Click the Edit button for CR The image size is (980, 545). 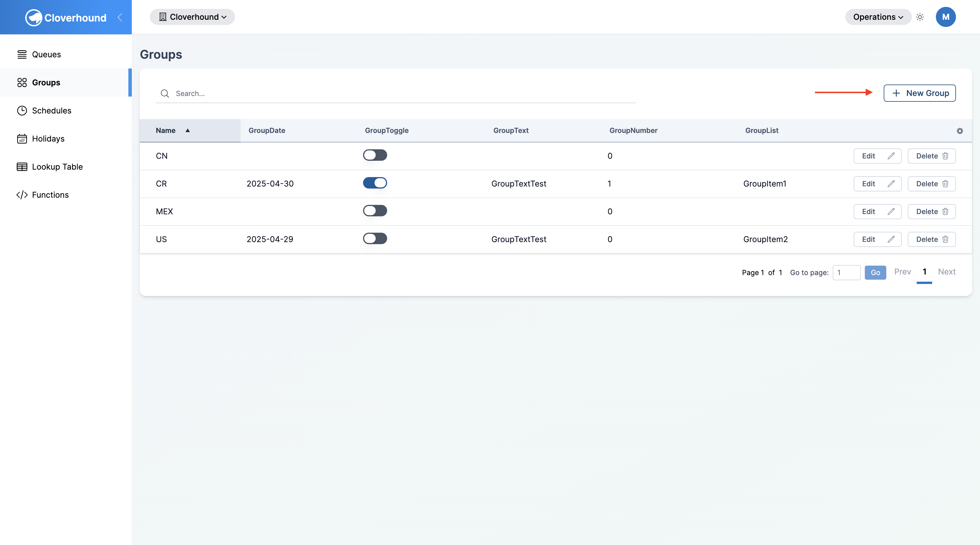coord(877,184)
